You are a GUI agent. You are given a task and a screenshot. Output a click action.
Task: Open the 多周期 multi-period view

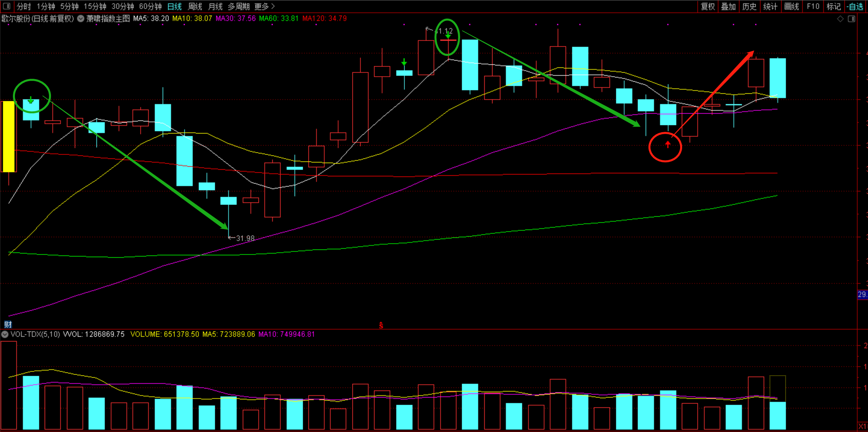pyautogui.click(x=238, y=6)
